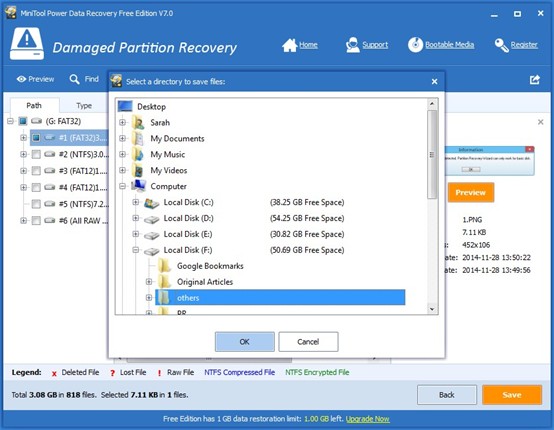The height and width of the screenshot is (430, 554).
Task: Expand the Original Articles folder node
Action: point(149,282)
